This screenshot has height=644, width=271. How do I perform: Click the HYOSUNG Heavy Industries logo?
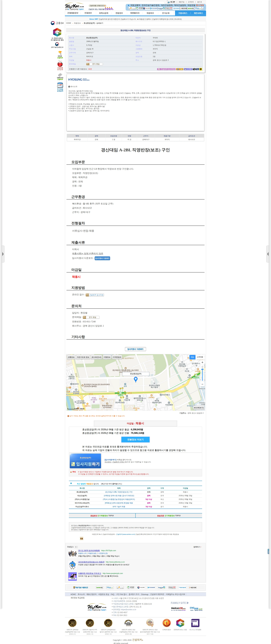pyautogui.click(x=79, y=79)
